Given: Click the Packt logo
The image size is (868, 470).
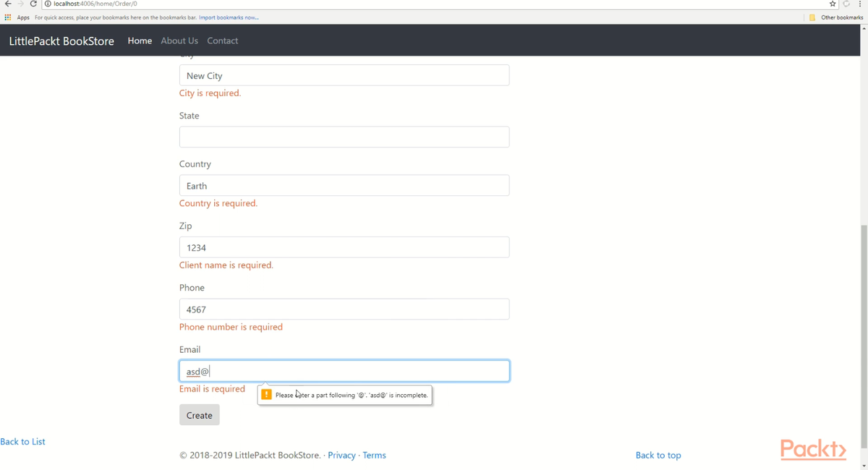Looking at the screenshot, I should 813,449.
